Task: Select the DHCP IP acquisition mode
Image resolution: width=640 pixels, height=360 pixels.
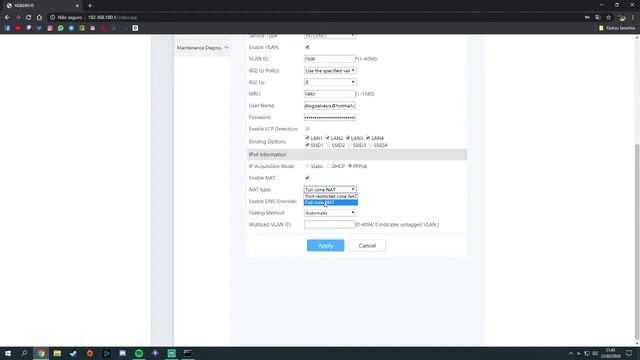Action: 328,166
